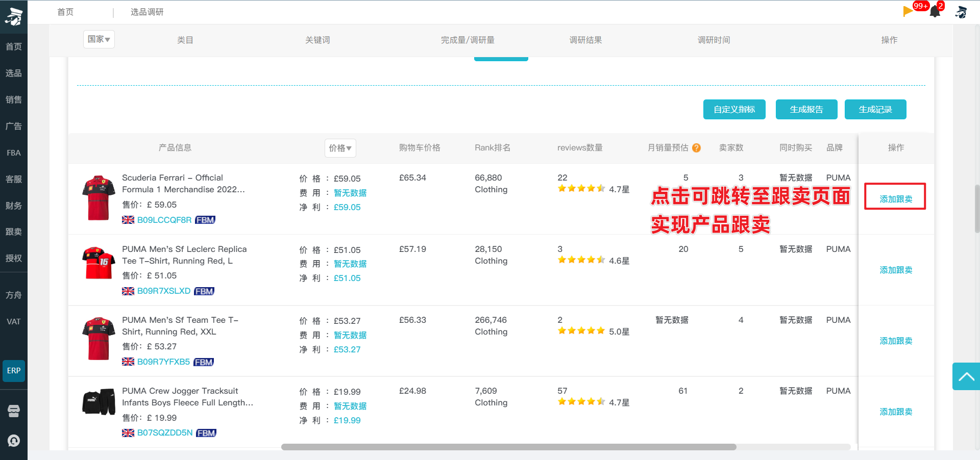Open the Crew Jogger Tracksuit thumbnail
The height and width of the screenshot is (460, 980).
pos(99,402)
